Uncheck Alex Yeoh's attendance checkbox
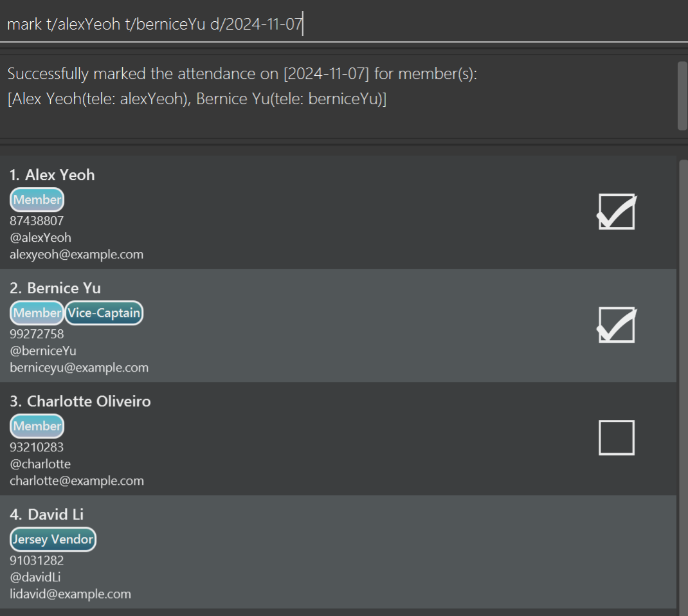 [617, 212]
